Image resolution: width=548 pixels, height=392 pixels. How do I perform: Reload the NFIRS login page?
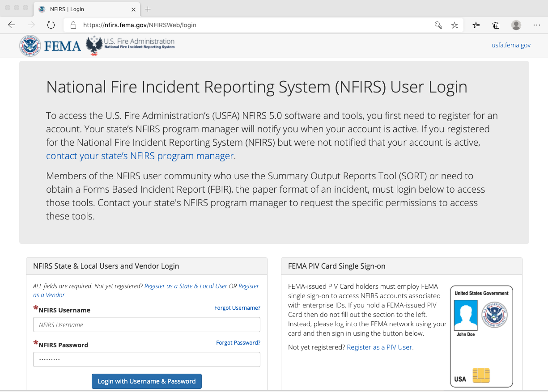point(51,25)
